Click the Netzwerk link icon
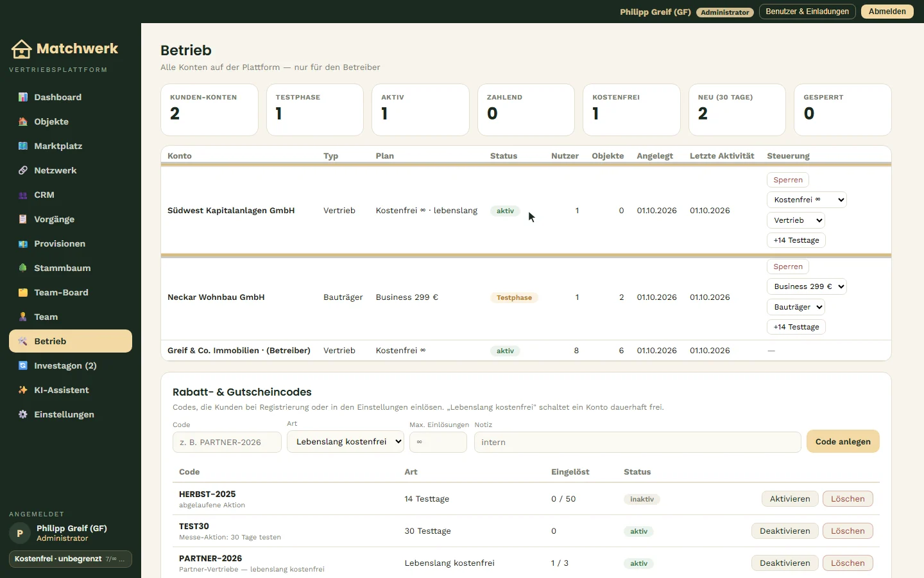The image size is (924, 578). 23,170
